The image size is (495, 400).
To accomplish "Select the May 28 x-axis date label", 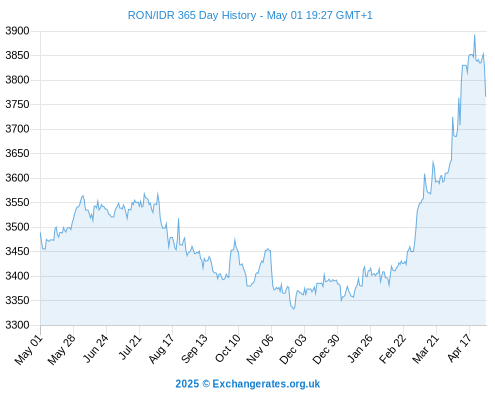I will (62, 349).
